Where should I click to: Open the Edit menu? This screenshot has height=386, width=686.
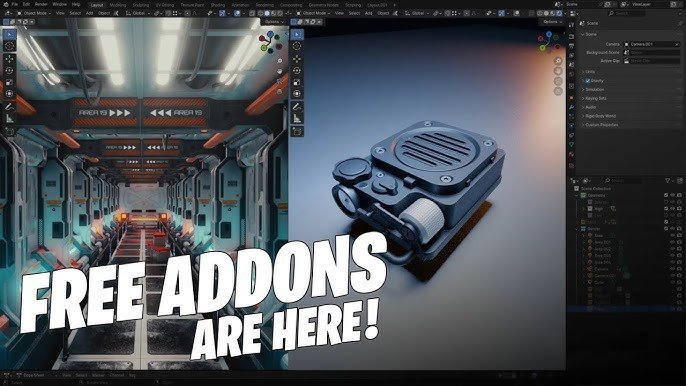point(26,4)
